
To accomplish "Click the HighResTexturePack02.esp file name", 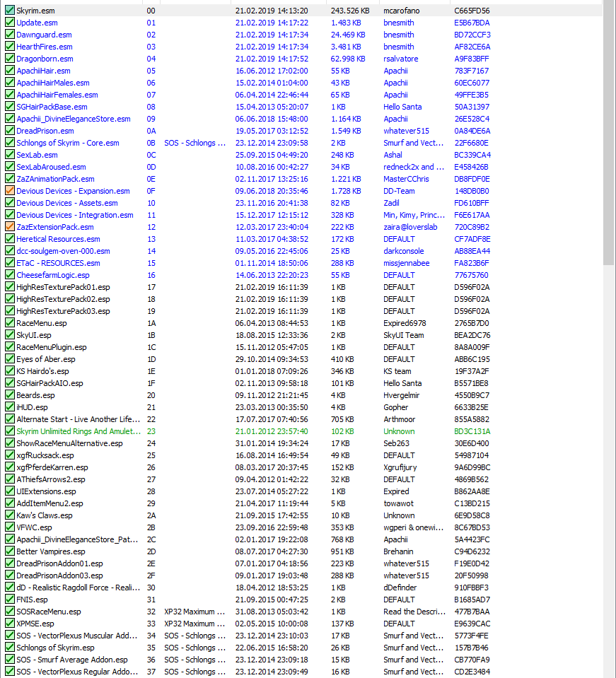I will point(63,299).
